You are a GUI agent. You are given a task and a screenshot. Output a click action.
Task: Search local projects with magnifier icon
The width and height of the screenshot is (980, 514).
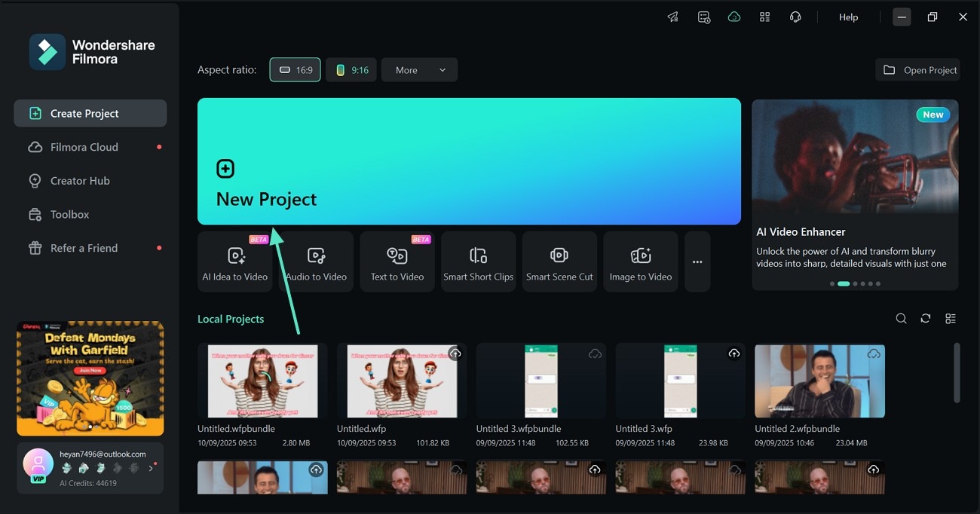901,319
